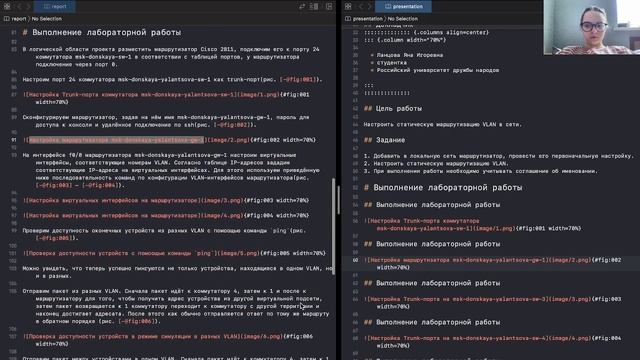Image resolution: width=640 pixels, height=360 pixels.
Task: Open related items grid in presentation editor
Action: click(348, 7)
